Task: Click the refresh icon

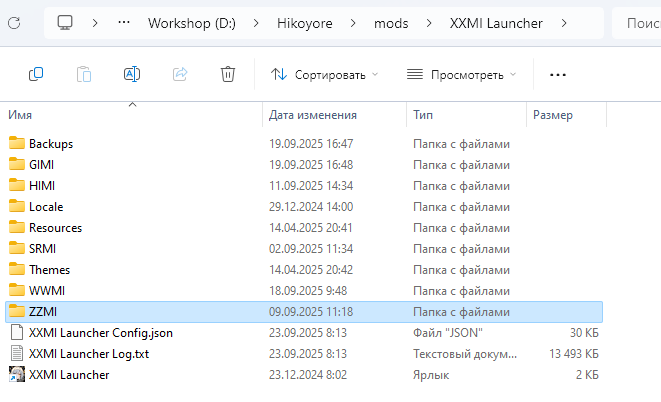Action: point(14,23)
